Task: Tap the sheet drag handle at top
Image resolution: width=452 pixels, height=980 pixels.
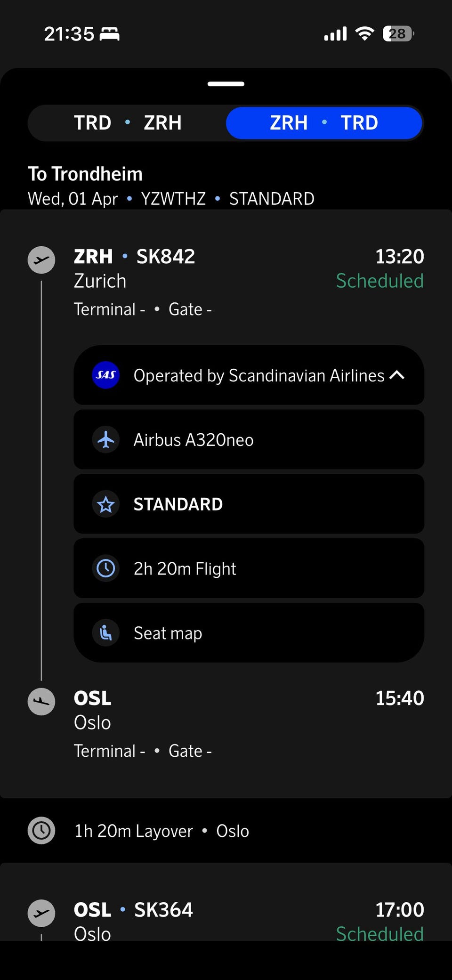Action: point(226,84)
